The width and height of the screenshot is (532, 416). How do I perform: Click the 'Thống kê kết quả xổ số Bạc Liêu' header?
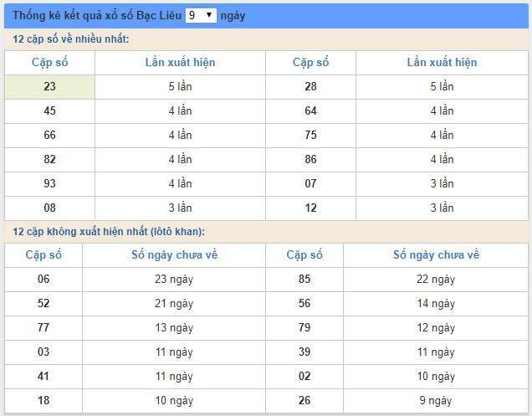pos(97,16)
